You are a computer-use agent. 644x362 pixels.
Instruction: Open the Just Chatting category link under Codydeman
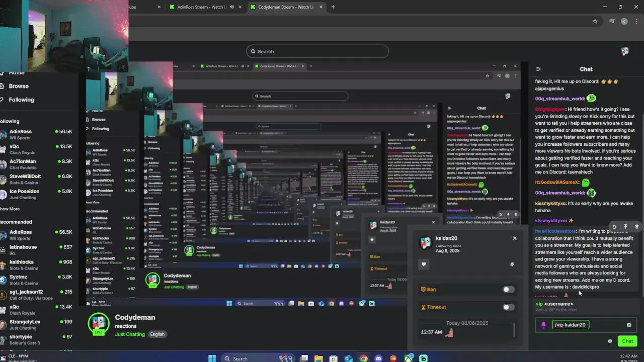point(130,334)
